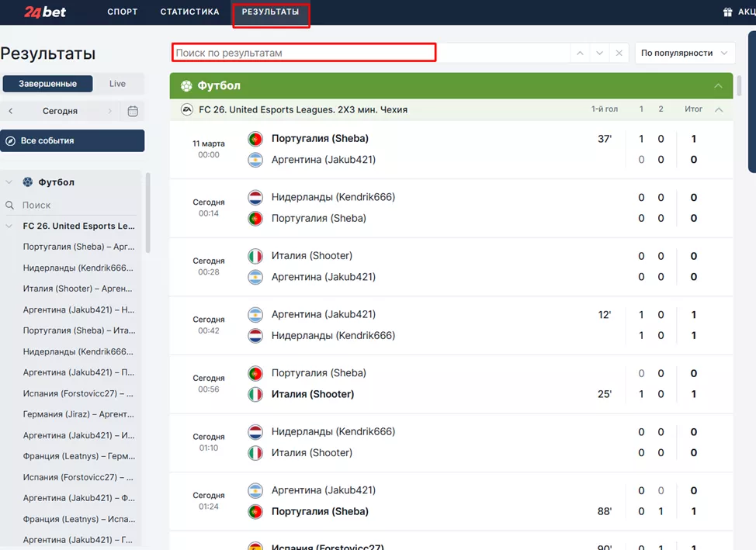The height and width of the screenshot is (550, 756).
Task: Open the Спорт menu item
Action: pos(123,12)
